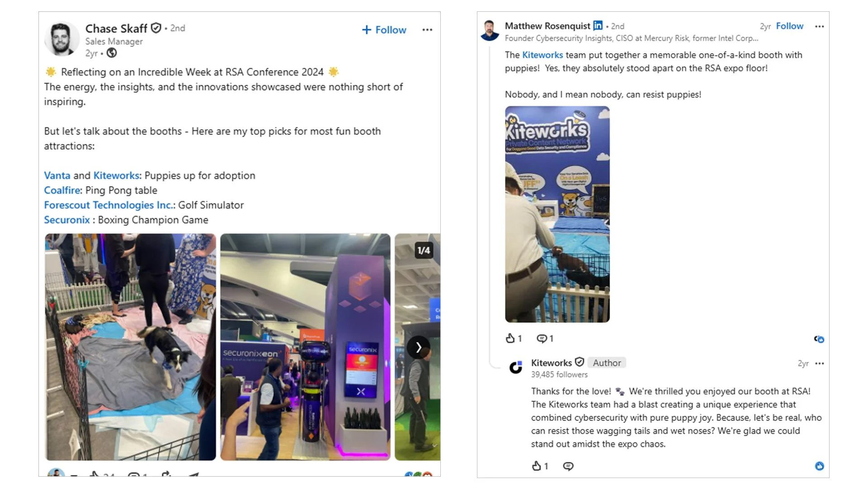Advance to next photo in carousel

419,347
